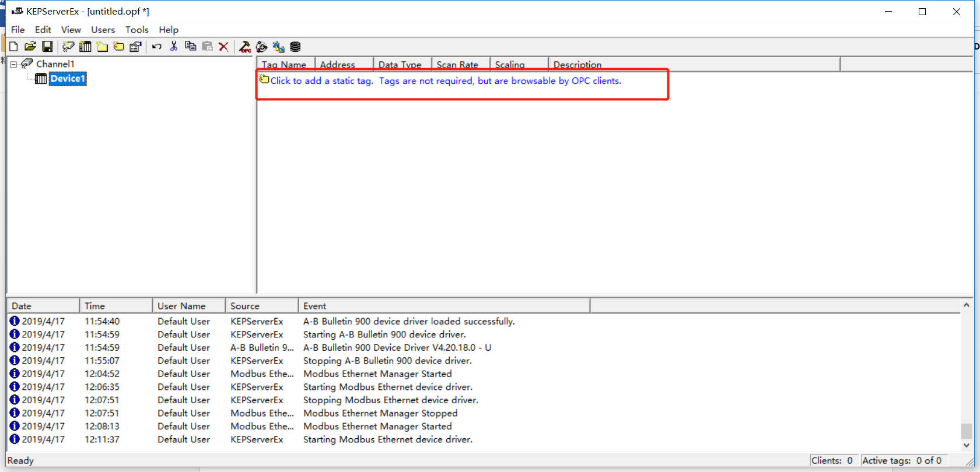
Task: Create a new project file
Action: [13, 47]
